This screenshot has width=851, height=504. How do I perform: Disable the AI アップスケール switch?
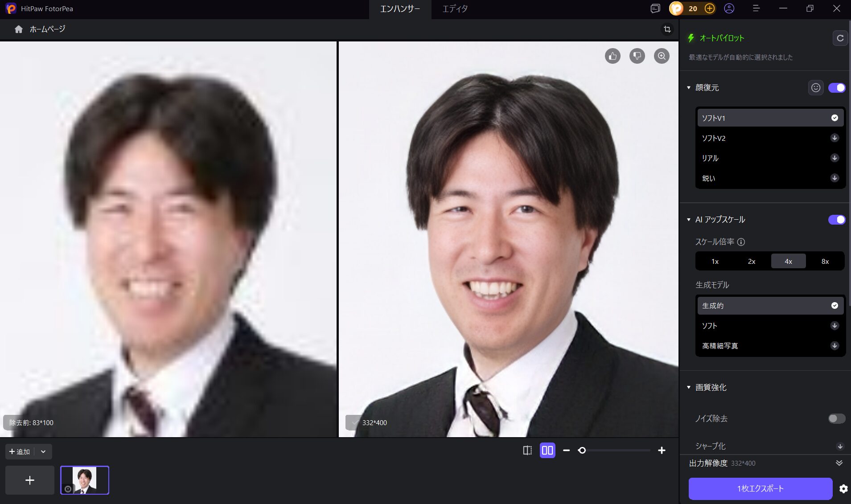click(x=836, y=219)
